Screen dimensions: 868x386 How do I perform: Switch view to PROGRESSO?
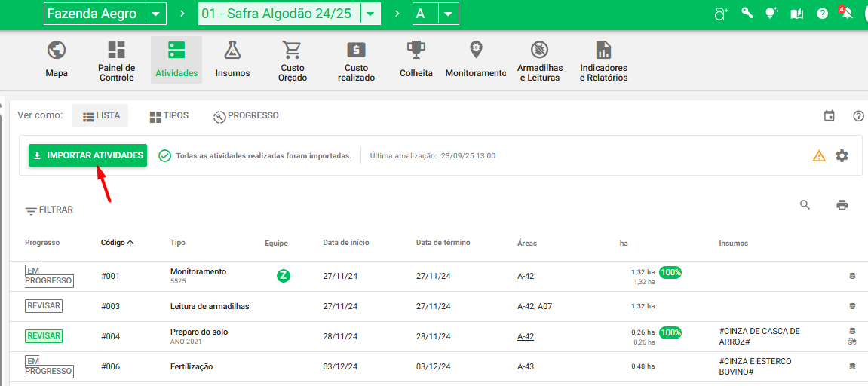tap(246, 116)
